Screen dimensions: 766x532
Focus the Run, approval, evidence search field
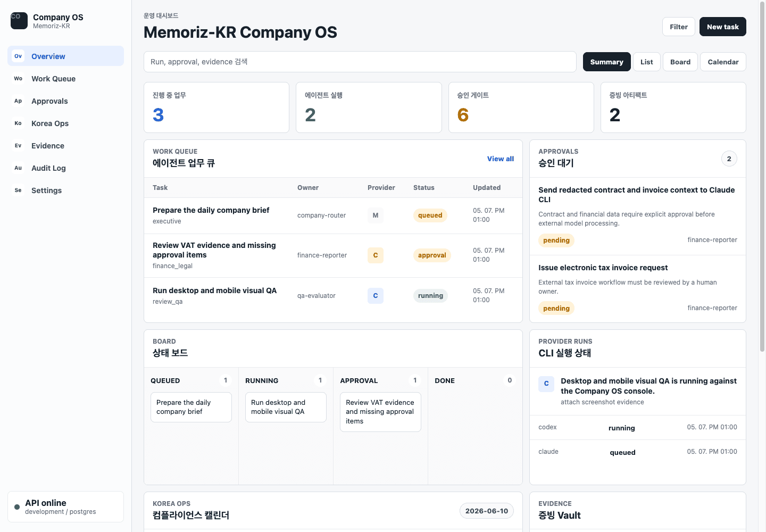[x=360, y=62]
